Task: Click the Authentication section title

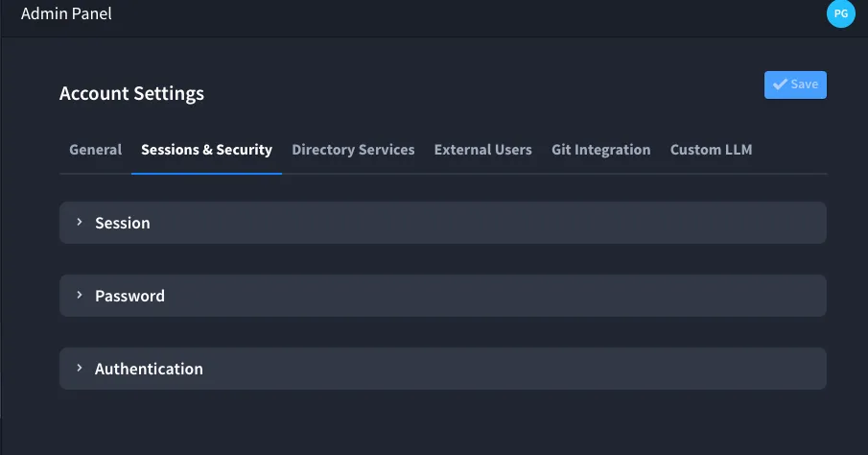Action: (x=149, y=369)
